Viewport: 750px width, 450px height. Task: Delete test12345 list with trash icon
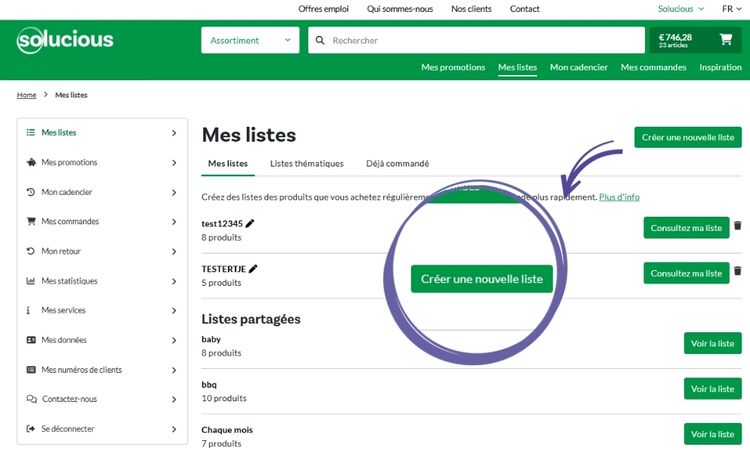[x=738, y=227]
